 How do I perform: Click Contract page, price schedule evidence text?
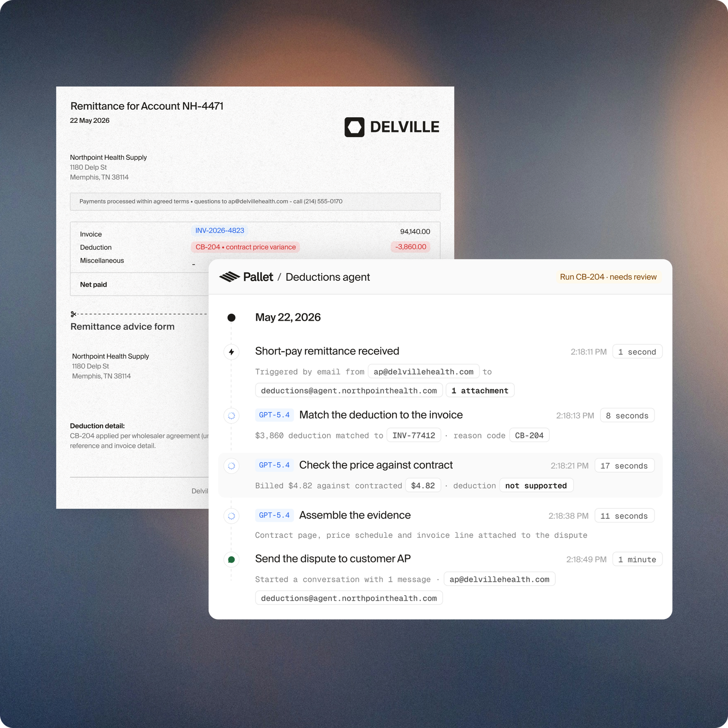tap(421, 535)
